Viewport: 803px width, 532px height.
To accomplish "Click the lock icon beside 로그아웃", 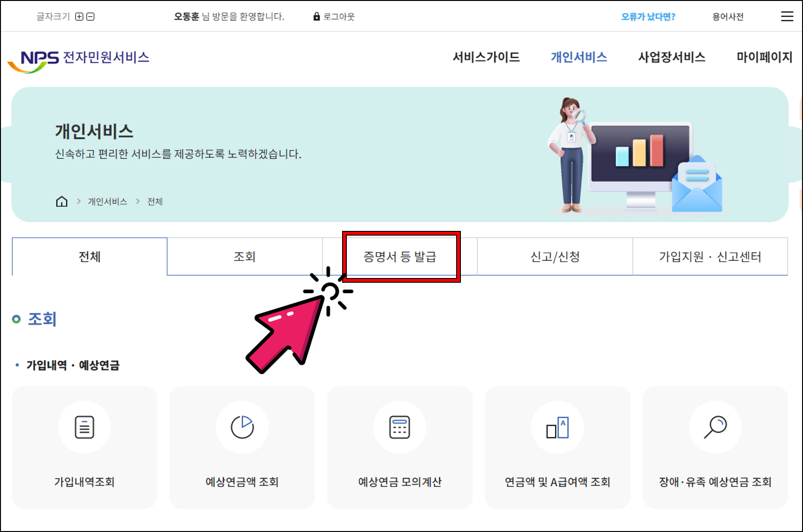I will pos(316,16).
